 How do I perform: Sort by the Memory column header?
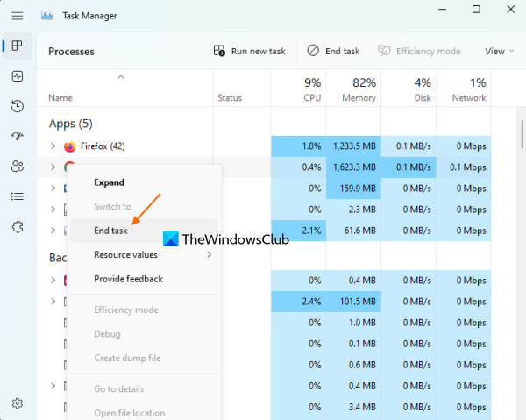(x=353, y=89)
